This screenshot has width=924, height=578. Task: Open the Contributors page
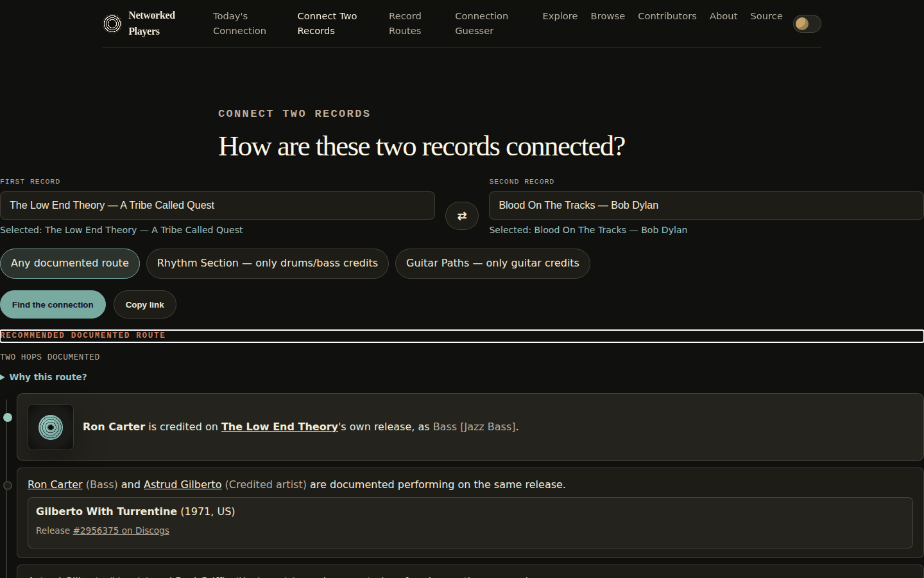coord(667,16)
